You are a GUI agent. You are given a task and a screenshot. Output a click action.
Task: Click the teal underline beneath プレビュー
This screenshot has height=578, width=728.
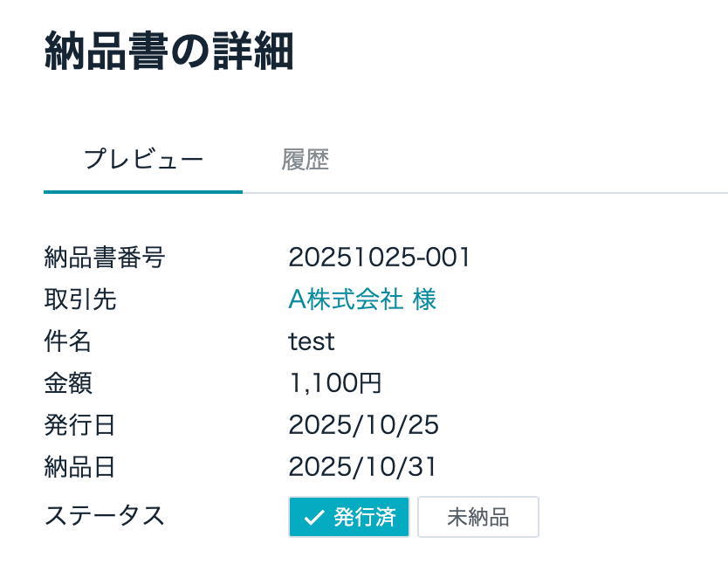tap(143, 191)
